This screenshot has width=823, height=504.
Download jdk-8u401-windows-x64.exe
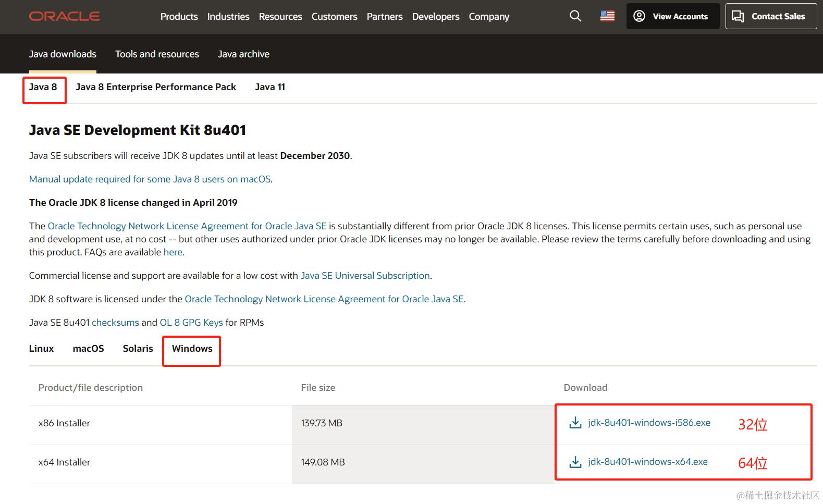coord(647,462)
